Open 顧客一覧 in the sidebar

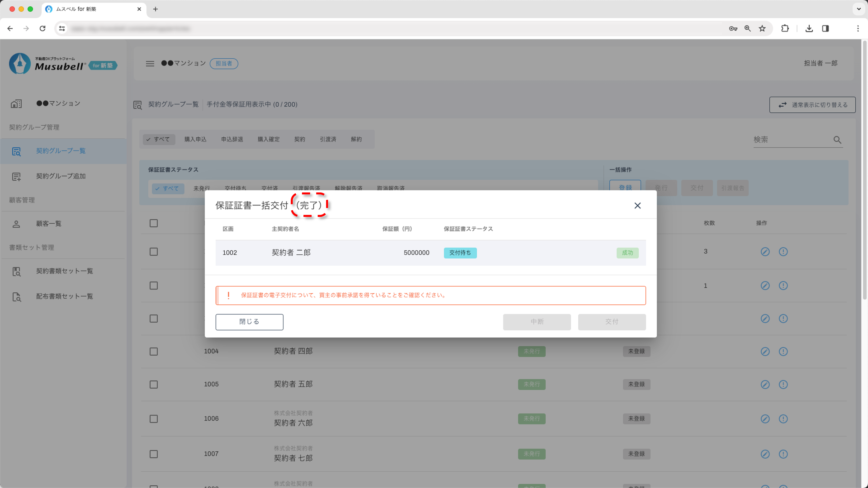(x=49, y=224)
